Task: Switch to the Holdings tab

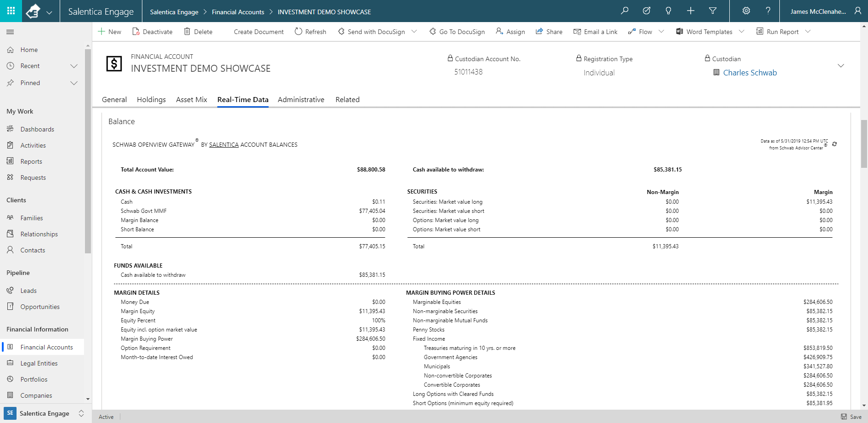Action: click(151, 100)
